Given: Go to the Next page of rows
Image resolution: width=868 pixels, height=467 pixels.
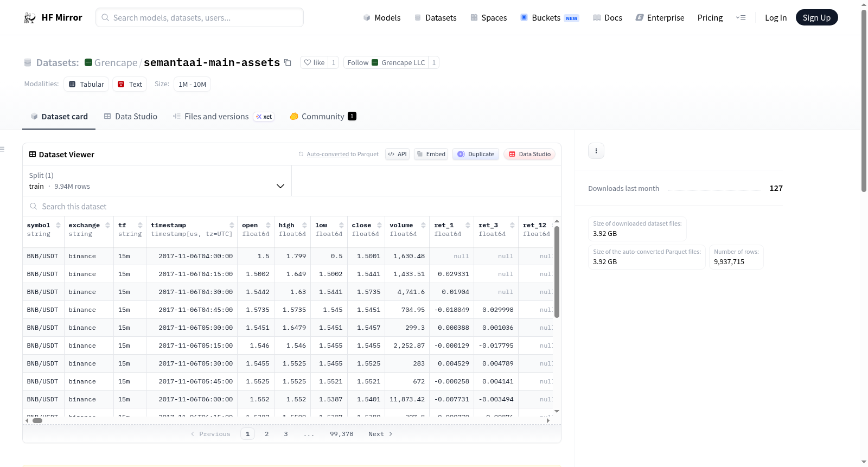Looking at the screenshot, I should (x=380, y=434).
